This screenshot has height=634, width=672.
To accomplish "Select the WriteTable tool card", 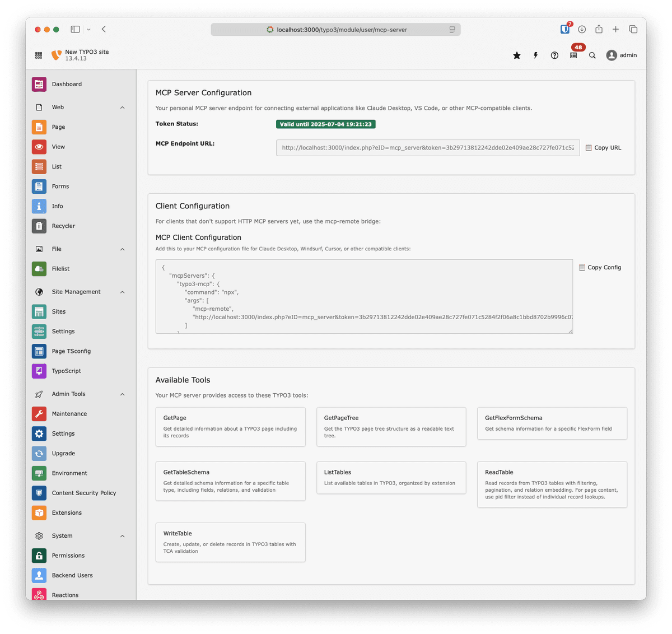I will (230, 542).
